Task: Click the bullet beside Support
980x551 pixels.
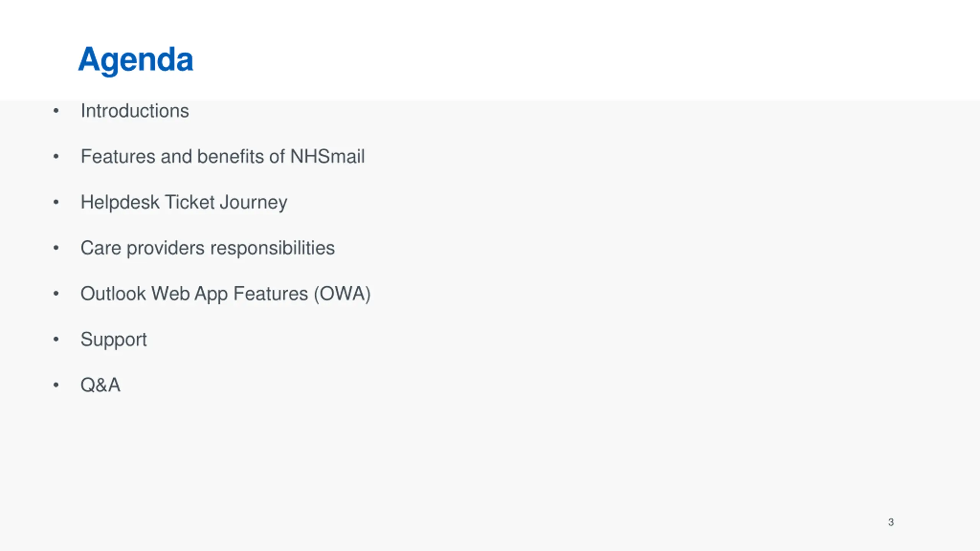Action: click(x=56, y=339)
